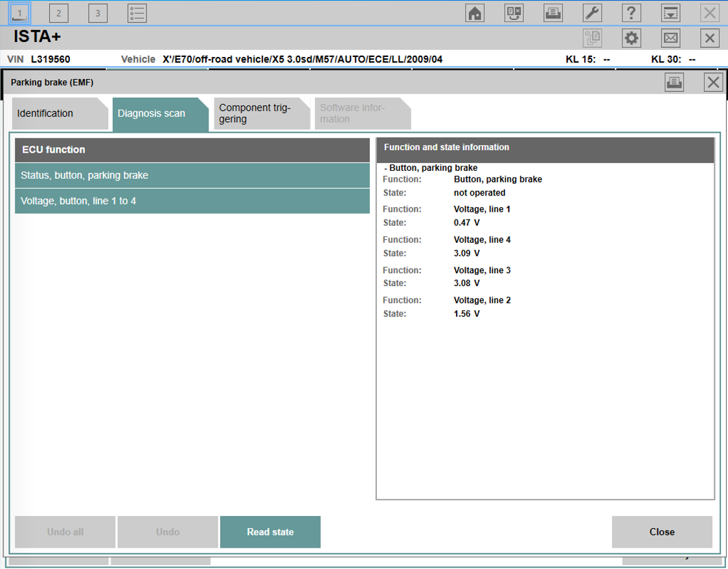Select session 1 button
728x569 pixels.
pos(20,13)
